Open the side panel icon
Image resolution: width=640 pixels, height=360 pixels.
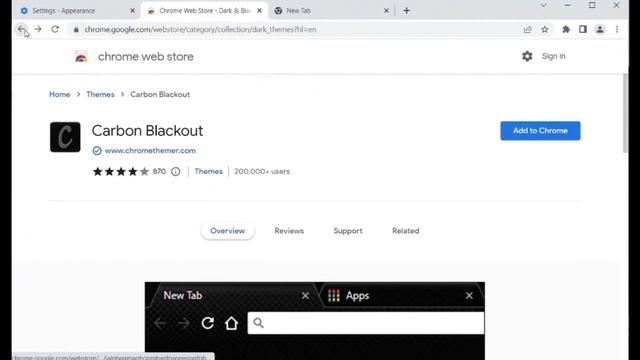[583, 29]
